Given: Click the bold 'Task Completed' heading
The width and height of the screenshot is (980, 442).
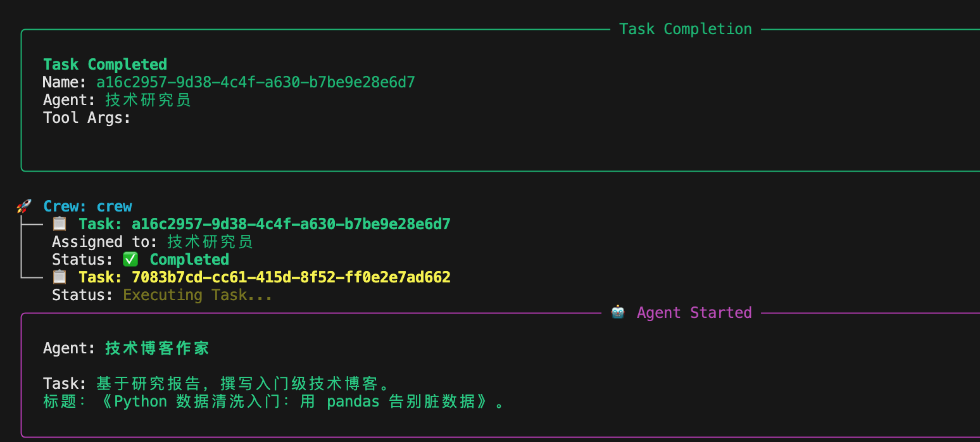Looking at the screenshot, I should point(105,65).
